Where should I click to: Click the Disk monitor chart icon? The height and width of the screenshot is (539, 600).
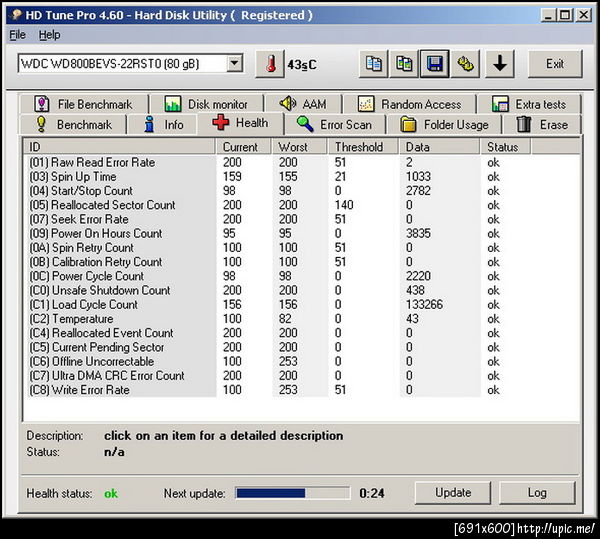click(173, 104)
